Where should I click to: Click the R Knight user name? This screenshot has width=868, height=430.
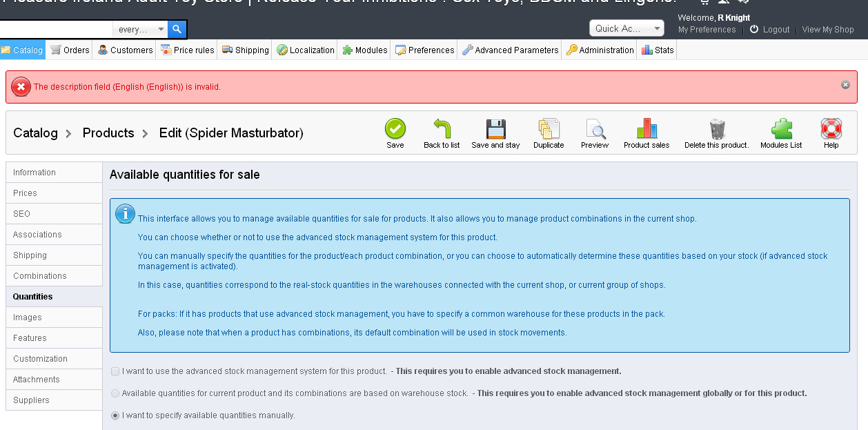733,18
